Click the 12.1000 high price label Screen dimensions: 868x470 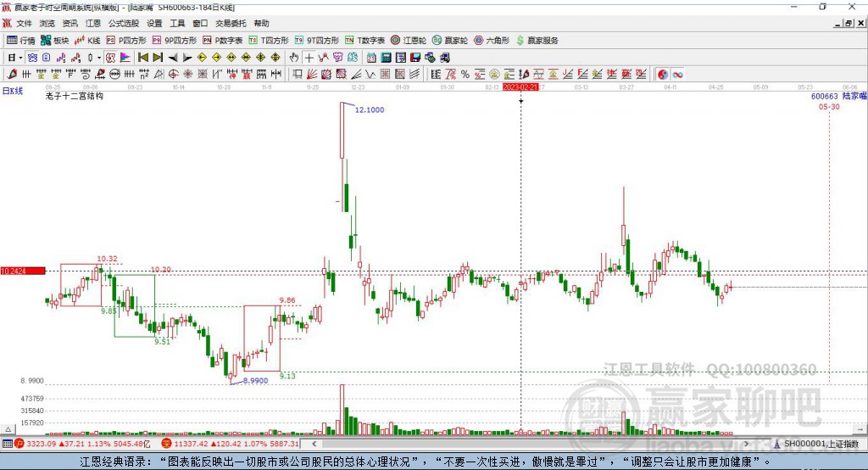click(370, 109)
